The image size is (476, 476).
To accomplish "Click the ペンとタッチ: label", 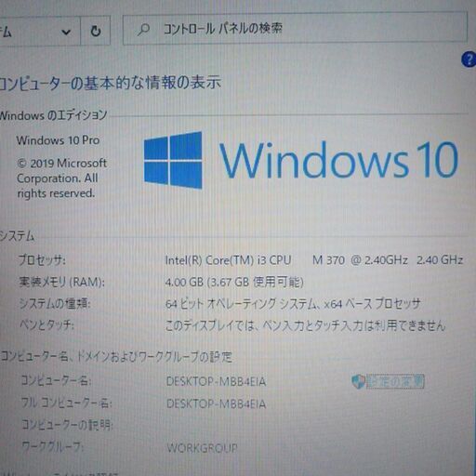I will click(x=46, y=325).
